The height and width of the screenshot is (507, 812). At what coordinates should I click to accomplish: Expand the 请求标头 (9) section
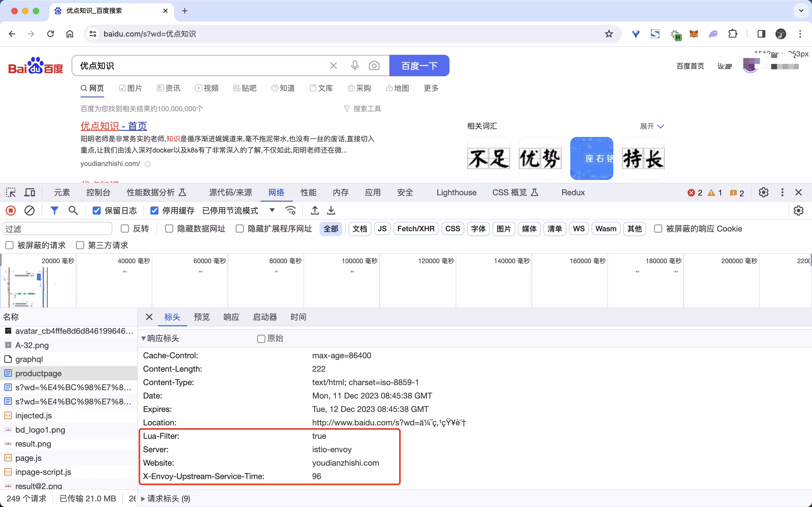166,499
